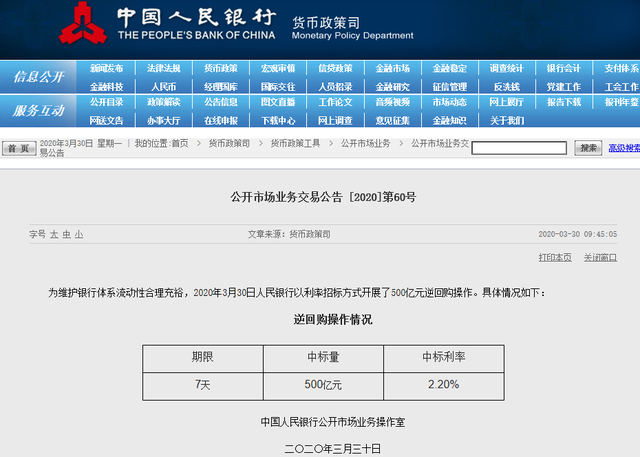Image resolution: width=640 pixels, height=457 pixels.
Task: Click the 服务互动 category header
Action: point(38,111)
